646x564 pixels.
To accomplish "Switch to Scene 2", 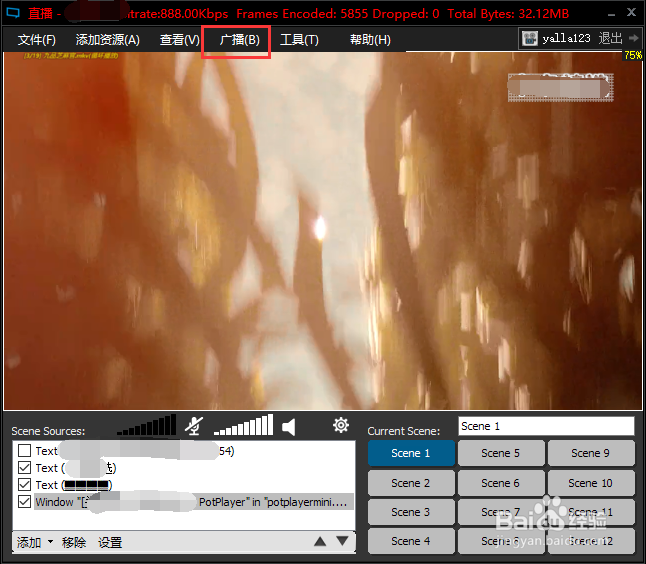I will (411, 483).
